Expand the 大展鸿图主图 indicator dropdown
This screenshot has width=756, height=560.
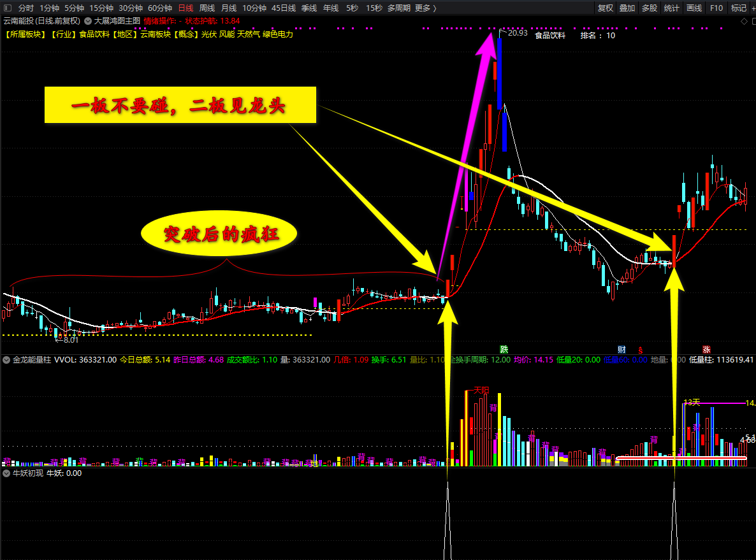[x=88, y=21]
